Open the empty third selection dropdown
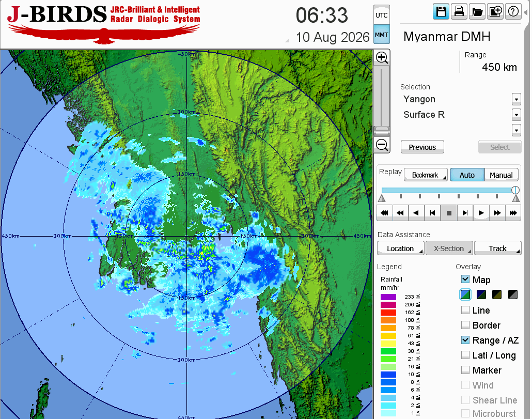 [x=516, y=130]
